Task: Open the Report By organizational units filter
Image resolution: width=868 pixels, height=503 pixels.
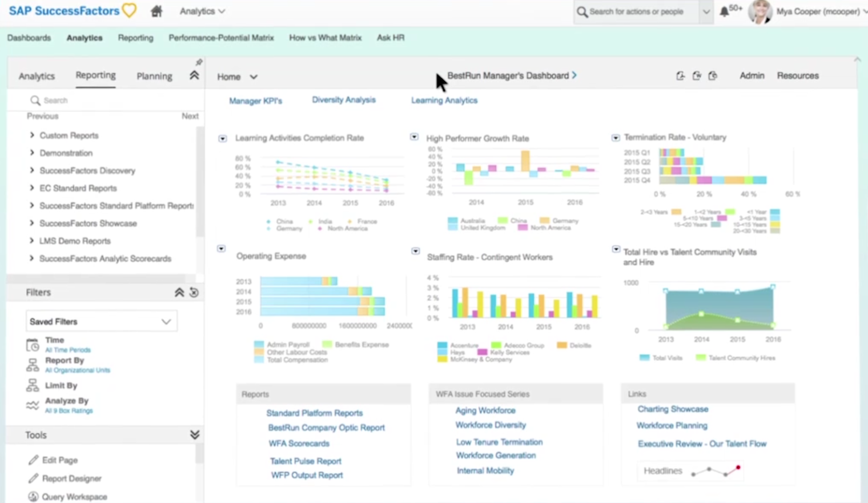Action: (x=66, y=364)
